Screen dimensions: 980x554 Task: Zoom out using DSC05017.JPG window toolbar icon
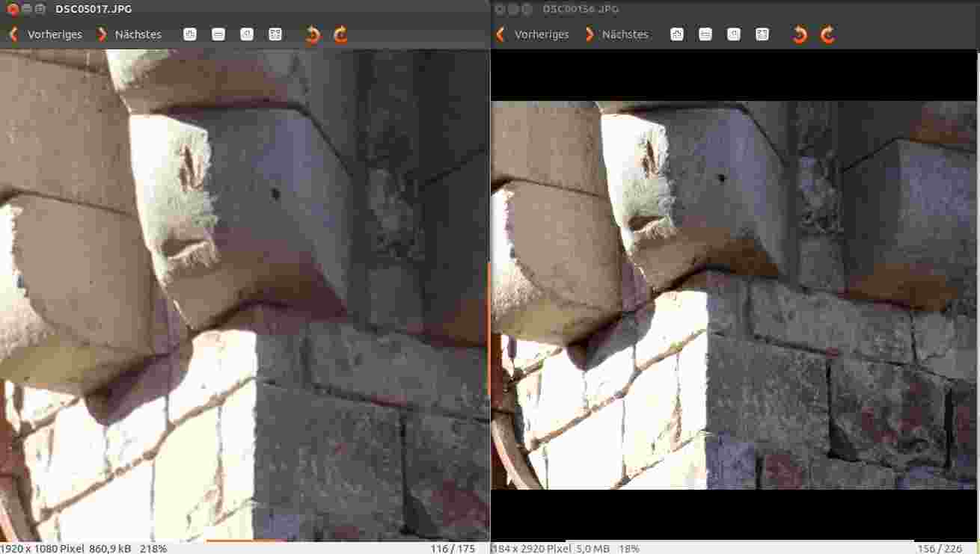coord(218,34)
